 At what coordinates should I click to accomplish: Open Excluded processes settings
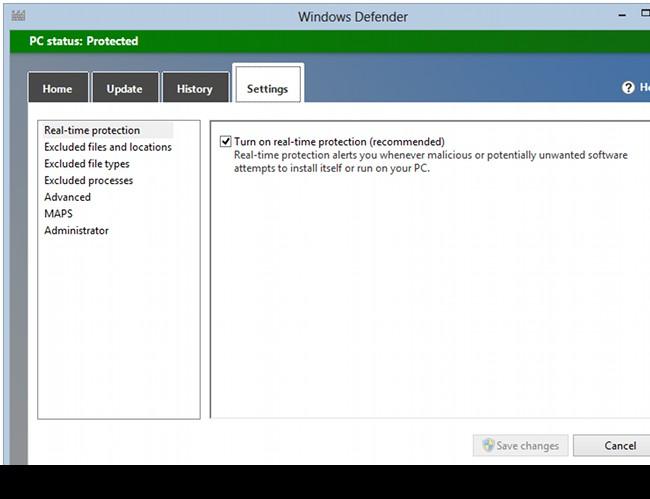[89, 180]
